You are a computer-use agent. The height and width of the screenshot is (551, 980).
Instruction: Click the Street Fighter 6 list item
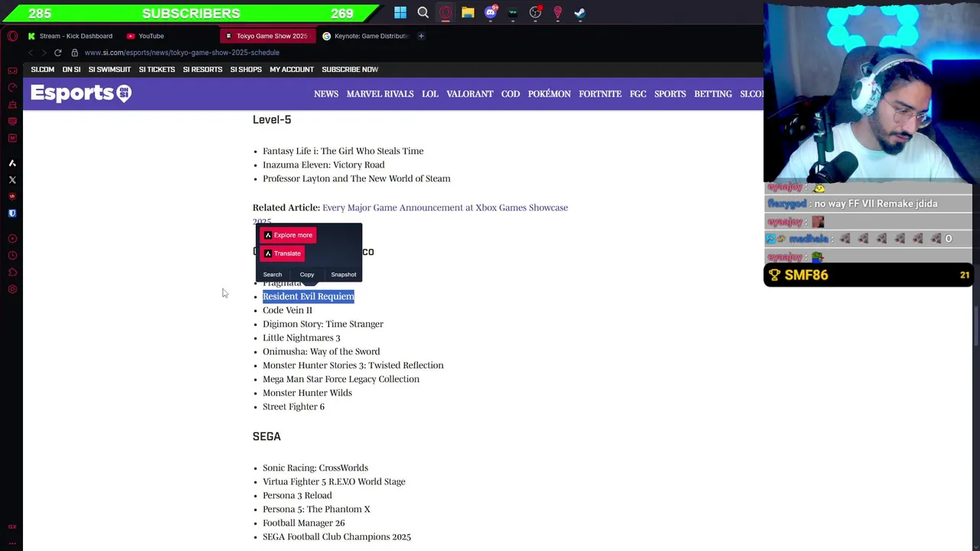(293, 406)
